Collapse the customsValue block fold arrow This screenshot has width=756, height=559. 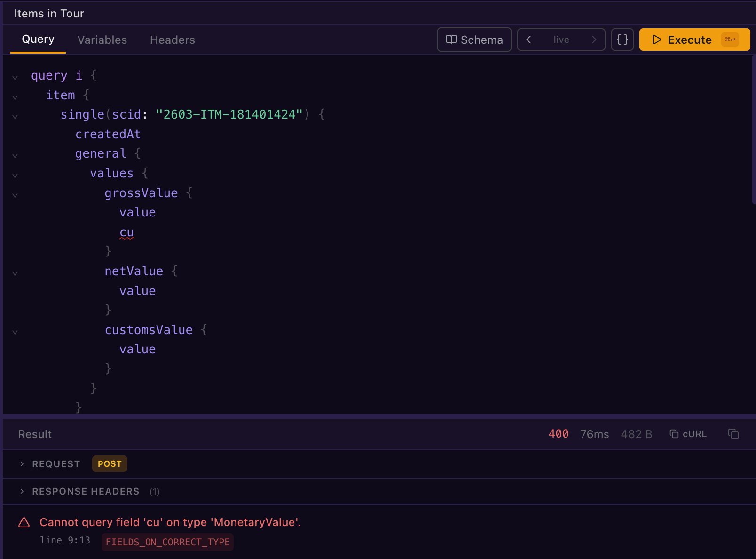(x=15, y=332)
